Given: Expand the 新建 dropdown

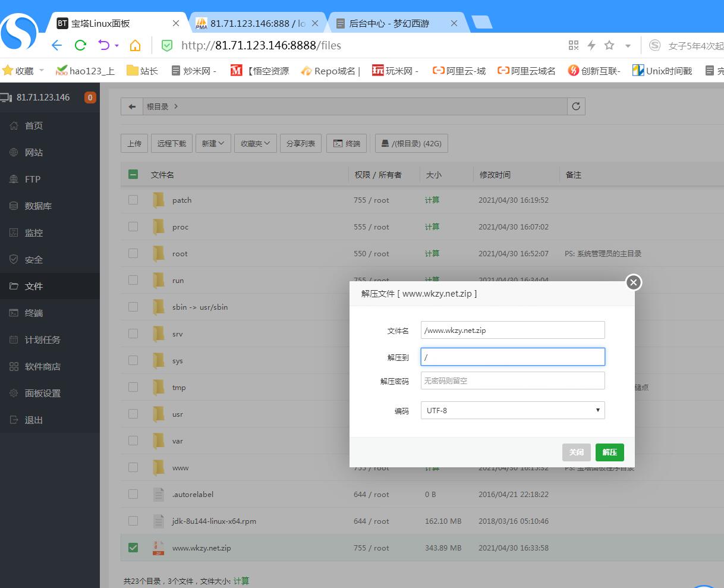Looking at the screenshot, I should click(x=213, y=143).
